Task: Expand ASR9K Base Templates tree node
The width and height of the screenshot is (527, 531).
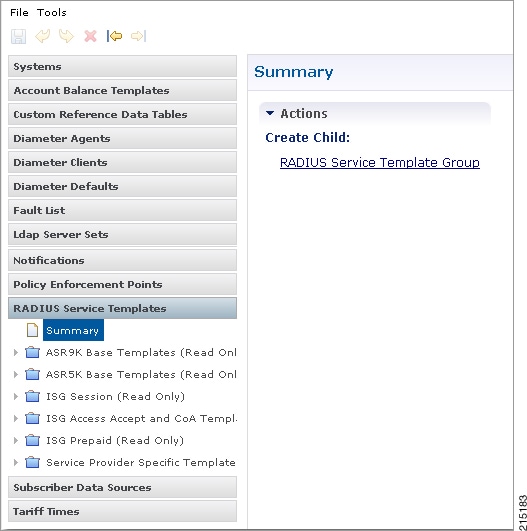Action: [x=16, y=353]
